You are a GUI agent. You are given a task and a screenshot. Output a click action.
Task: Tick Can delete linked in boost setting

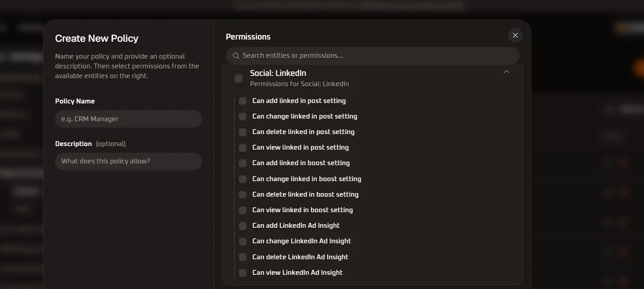242,194
